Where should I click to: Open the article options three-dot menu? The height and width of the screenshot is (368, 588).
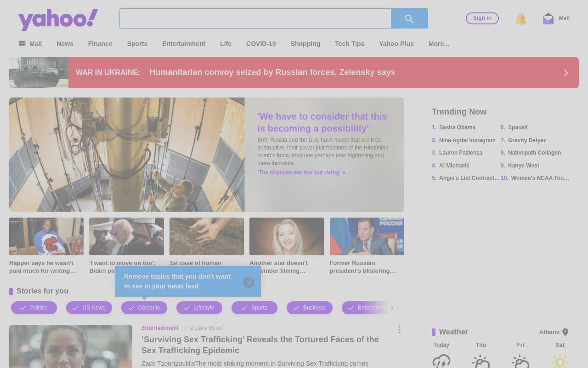tap(399, 329)
